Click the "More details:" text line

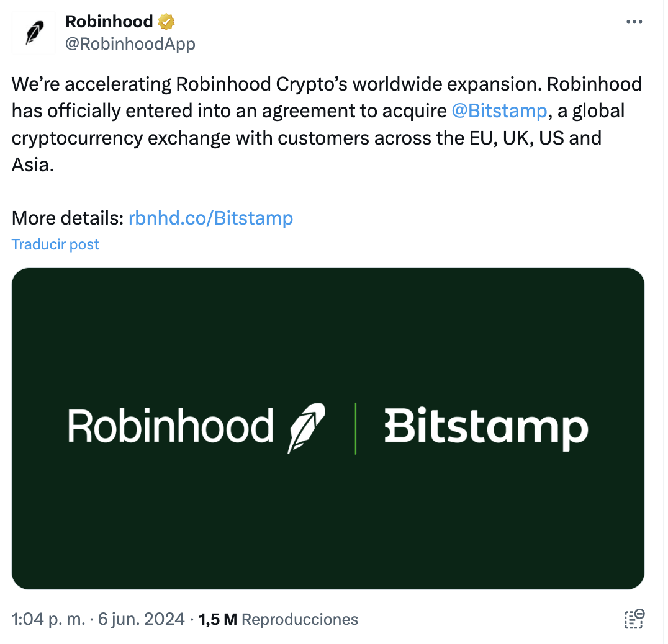68,218
